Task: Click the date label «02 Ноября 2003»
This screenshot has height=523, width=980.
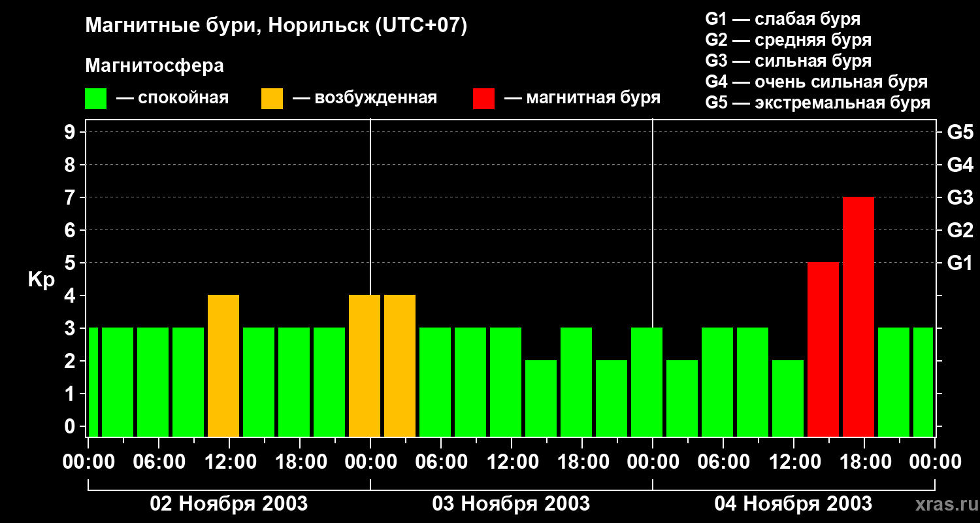Action: 229,504
